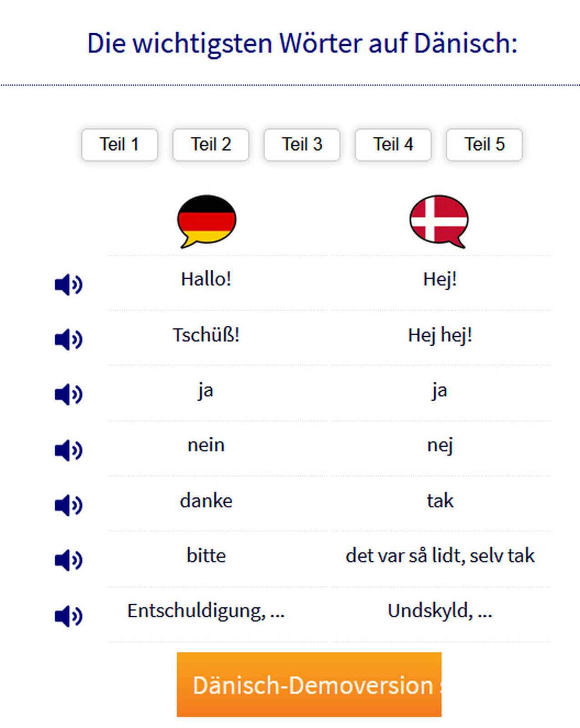Click the German flag speech bubble
Screen dimensions: 580x728
tap(207, 221)
